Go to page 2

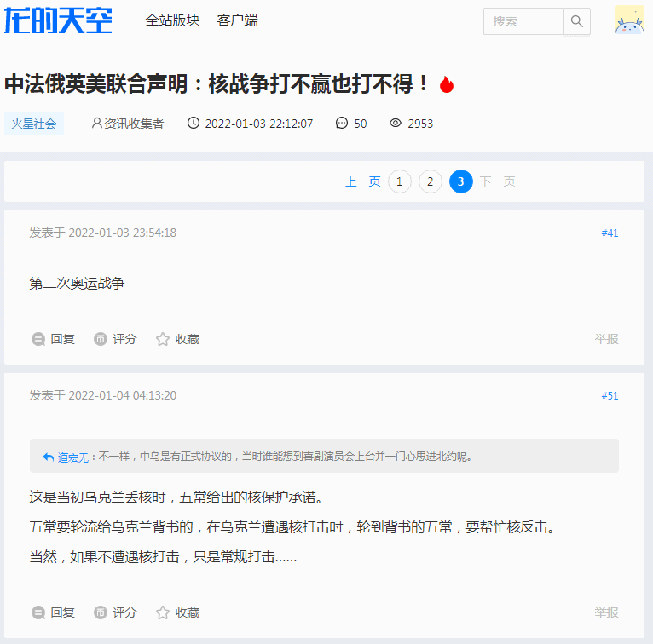tap(431, 181)
